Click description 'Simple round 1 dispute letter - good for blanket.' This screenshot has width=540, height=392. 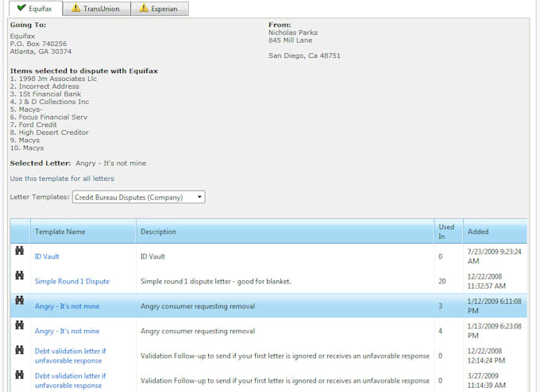click(215, 281)
